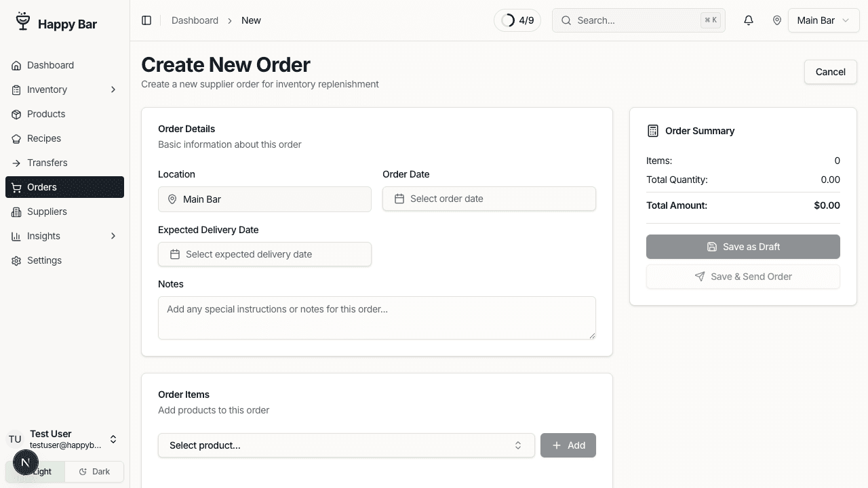Open the Expected Delivery Date picker

click(264, 254)
